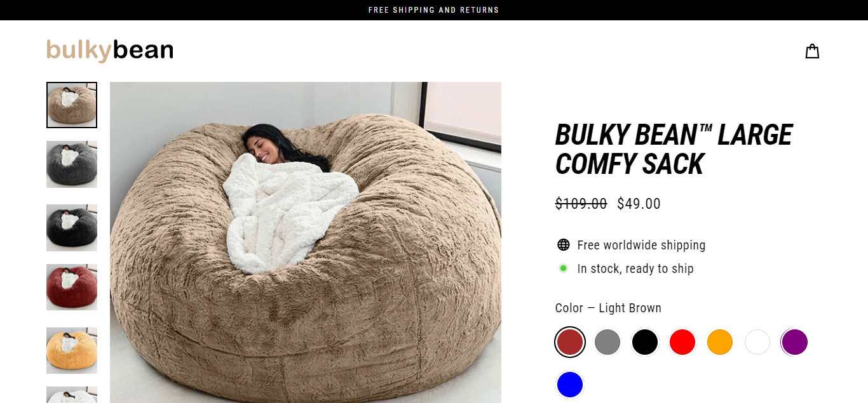Choose the blue color swatch
868x403 pixels.
pyautogui.click(x=570, y=385)
